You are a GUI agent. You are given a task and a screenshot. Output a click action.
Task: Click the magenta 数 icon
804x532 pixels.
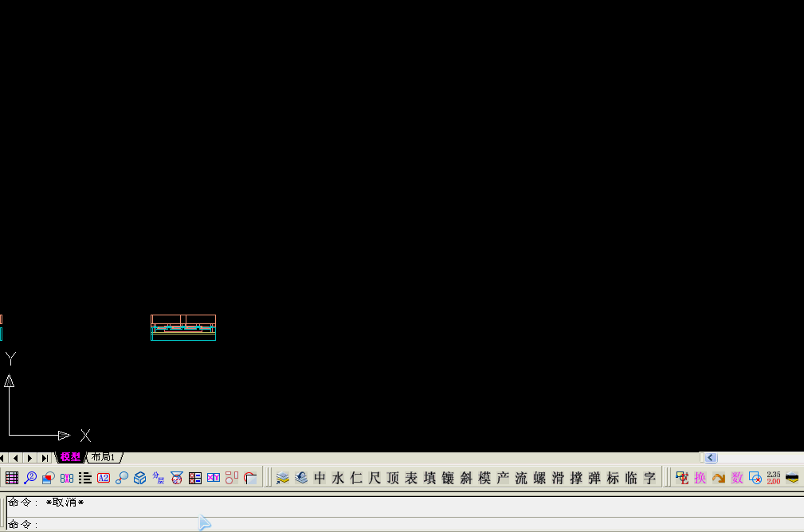737,478
